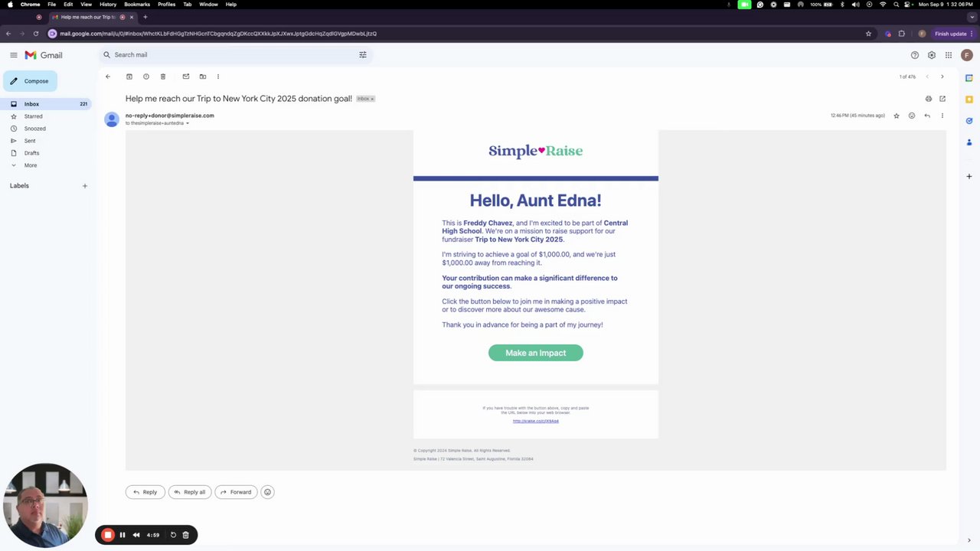Screen dimensions: 980x551
Task: Open email in new window
Action: 942,99
